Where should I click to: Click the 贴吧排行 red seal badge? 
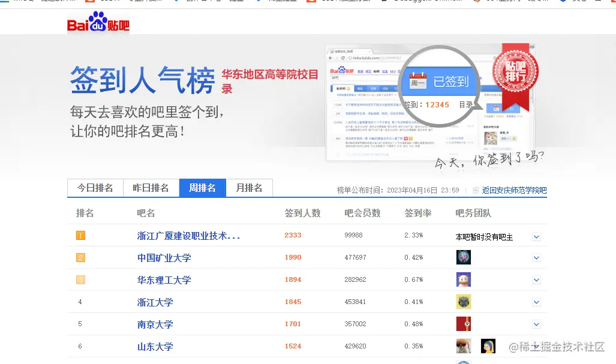pyautogui.click(x=515, y=72)
